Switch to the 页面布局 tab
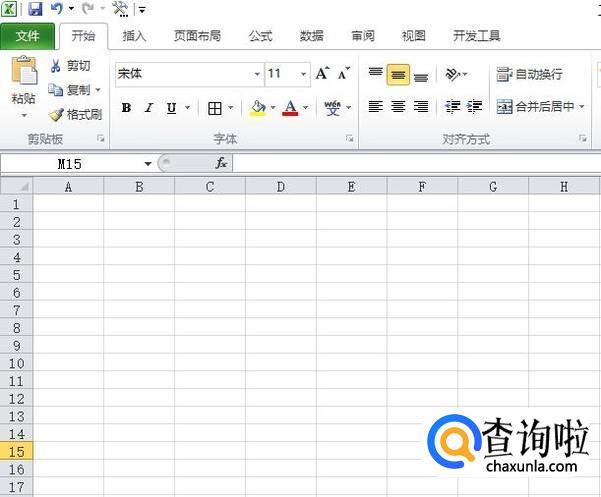Image resolution: width=601 pixels, height=497 pixels. pyautogui.click(x=197, y=36)
